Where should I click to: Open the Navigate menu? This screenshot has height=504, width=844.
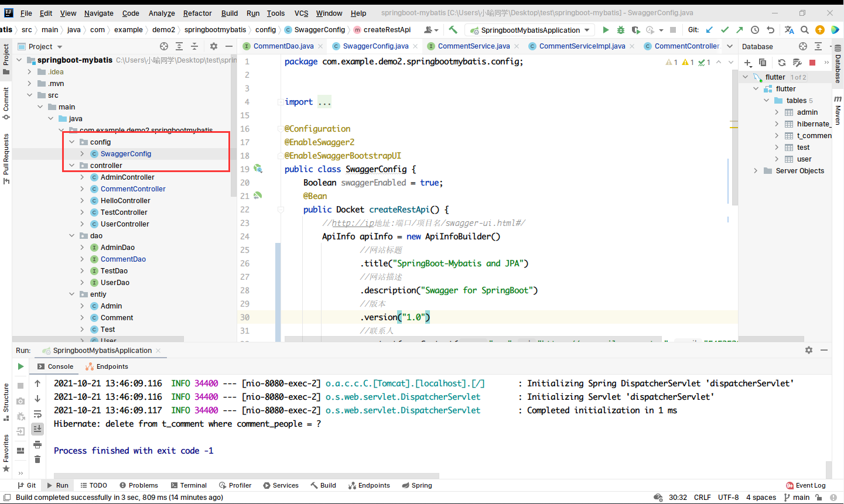point(98,13)
